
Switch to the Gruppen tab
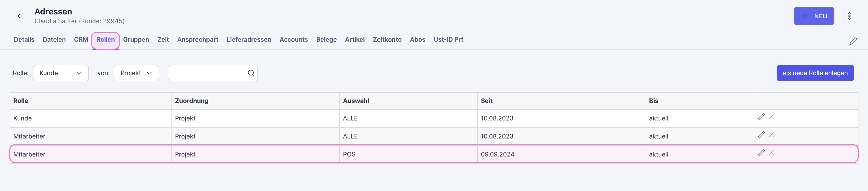click(136, 39)
